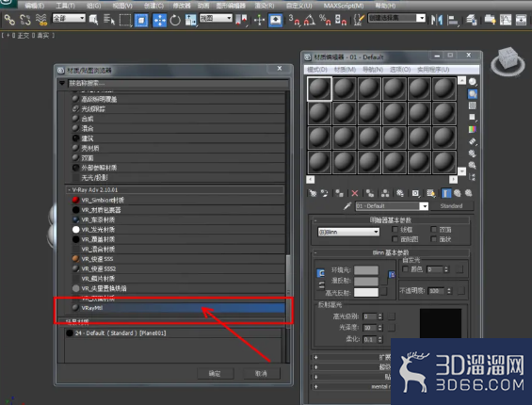Toggle the ambient-diffuse lock button

click(x=321, y=273)
